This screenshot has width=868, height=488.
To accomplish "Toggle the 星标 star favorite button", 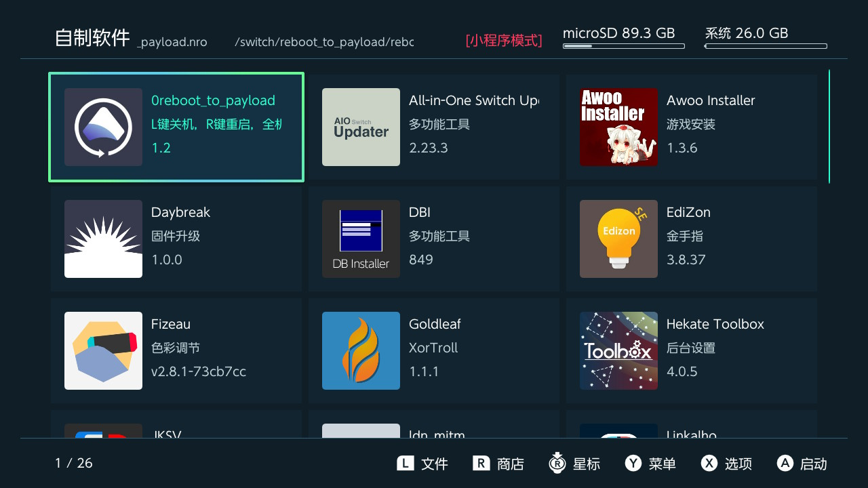I will pyautogui.click(x=574, y=464).
